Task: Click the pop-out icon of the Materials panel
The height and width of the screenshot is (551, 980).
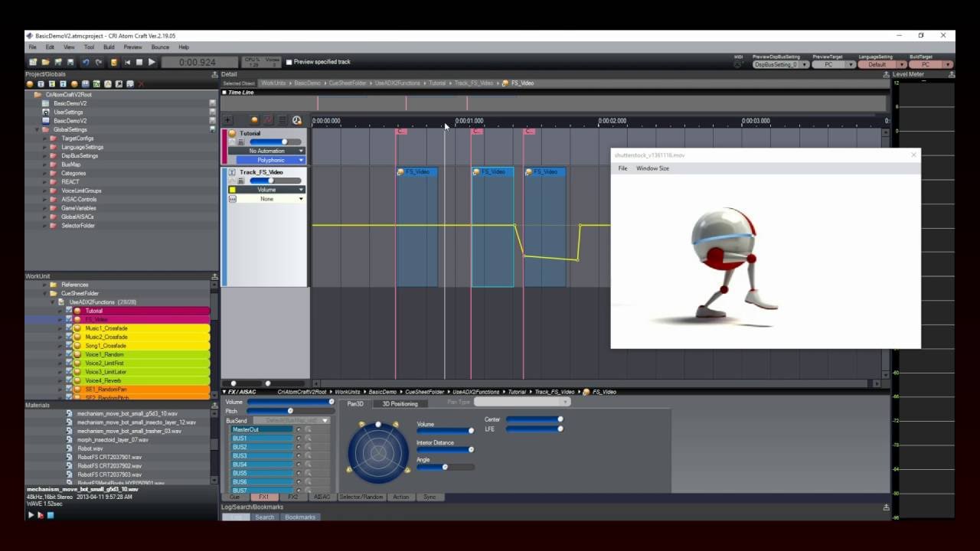Action: coord(214,405)
